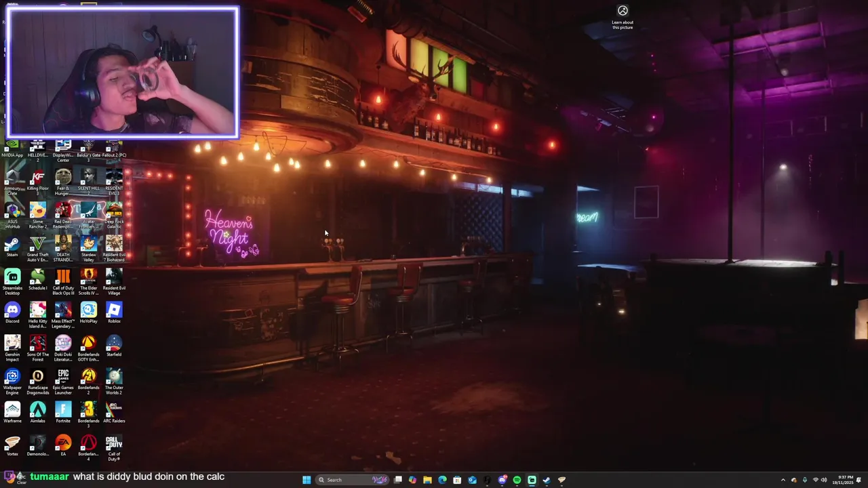This screenshot has height=488, width=868.
Task: Click the Stardew Valley shortcut
Action: tap(88, 249)
